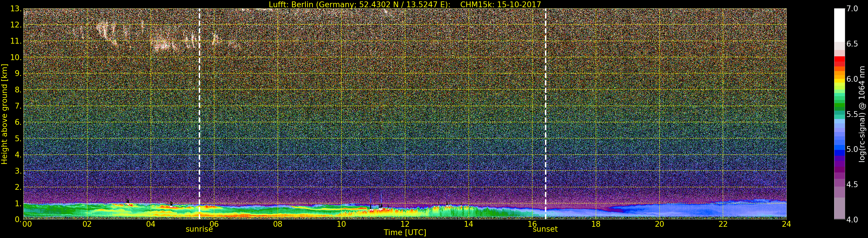Click the '8.' tick on the height axis
Screen dimensions: 868x238
click(18, 90)
